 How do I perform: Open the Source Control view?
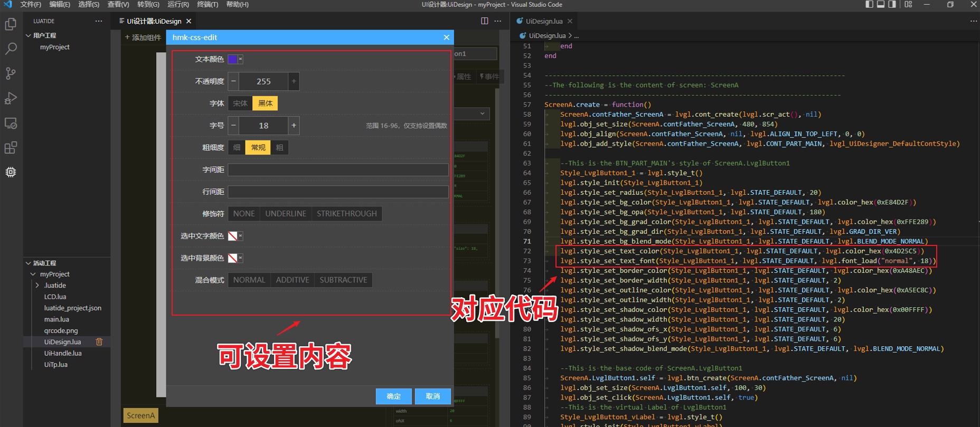[11, 73]
